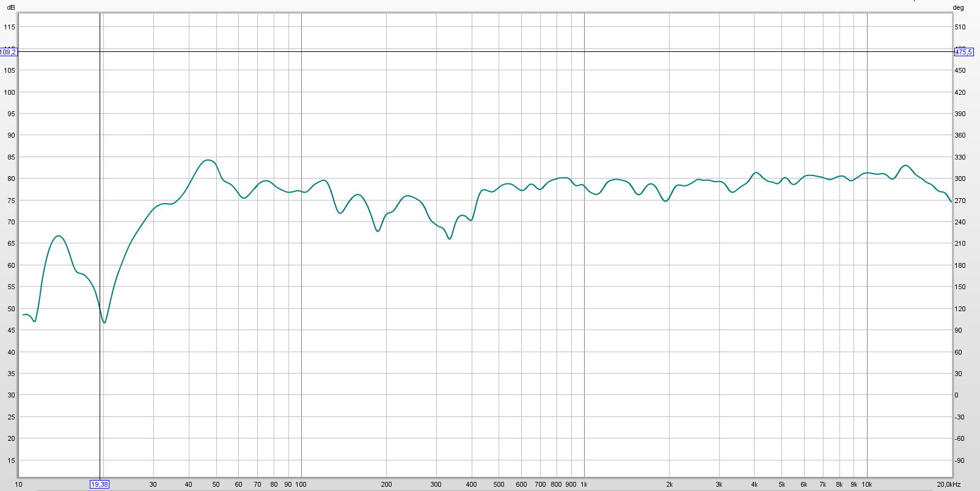Select the 65 label on the dB axis
Image resolution: width=980 pixels, height=491 pixels.
[x=11, y=243]
